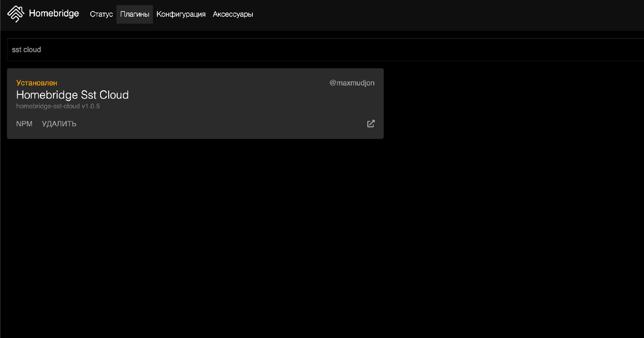Select the homebridge-sst-cloud v1.0.5 version text
This screenshot has width=644, height=338.
tap(58, 106)
